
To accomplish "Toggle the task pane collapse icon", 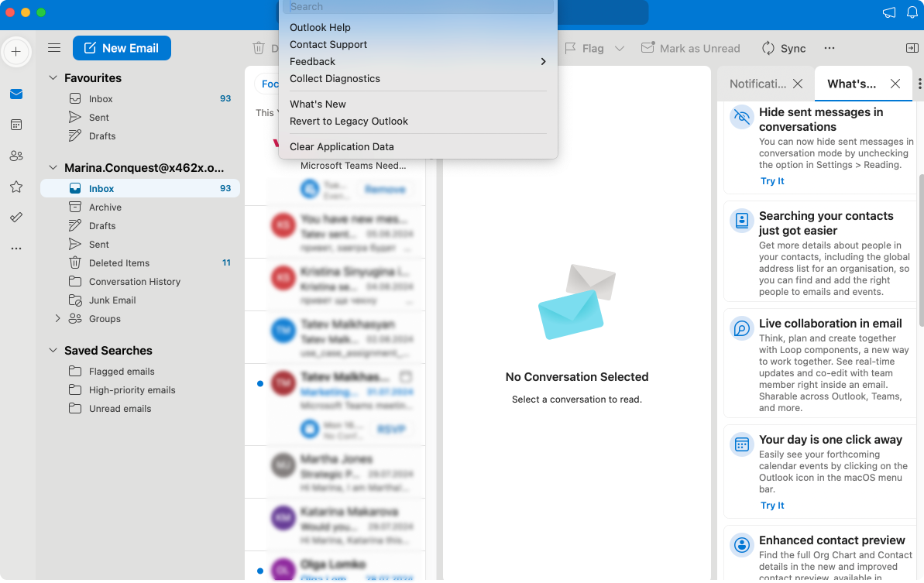I will (912, 48).
